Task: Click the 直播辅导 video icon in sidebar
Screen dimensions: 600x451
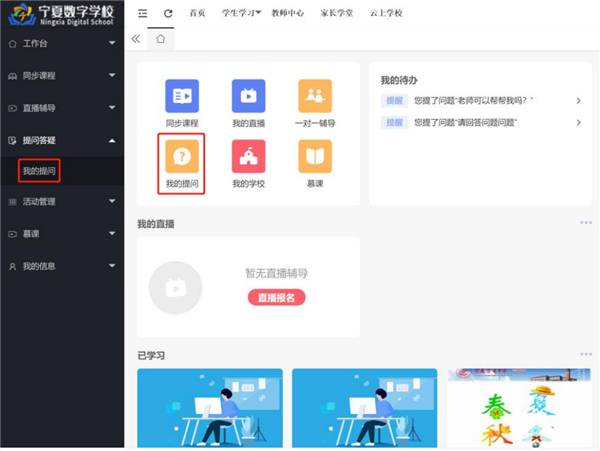Action: 13,108
